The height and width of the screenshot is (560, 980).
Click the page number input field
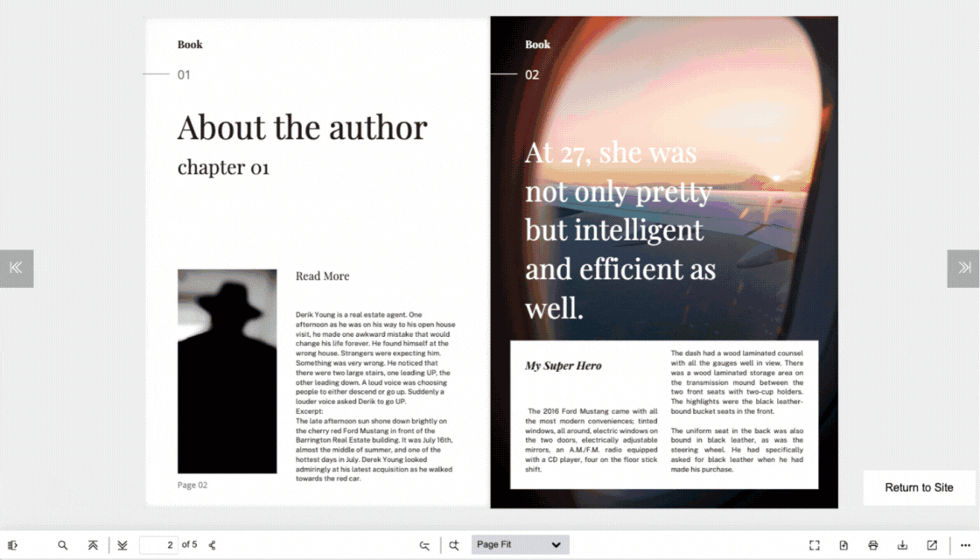click(158, 544)
